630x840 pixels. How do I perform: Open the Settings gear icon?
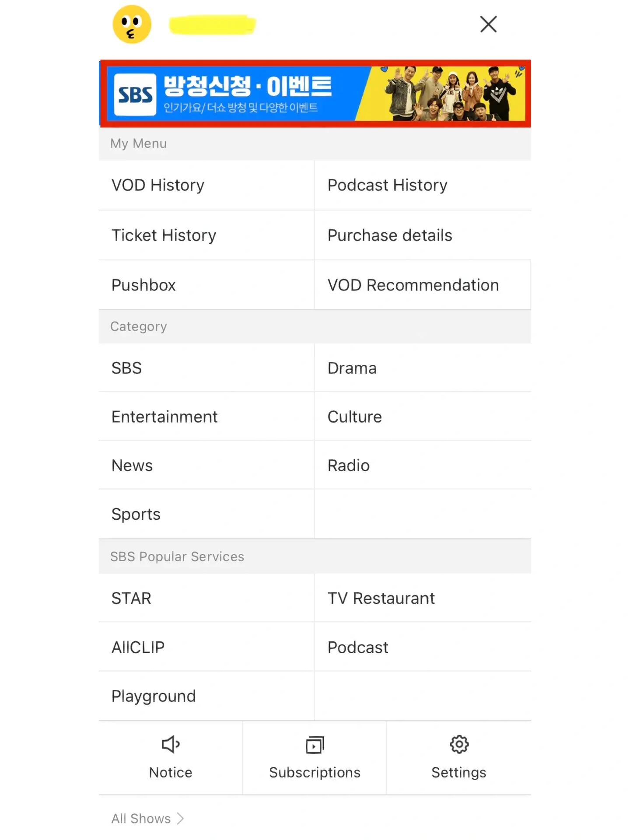pyautogui.click(x=459, y=744)
